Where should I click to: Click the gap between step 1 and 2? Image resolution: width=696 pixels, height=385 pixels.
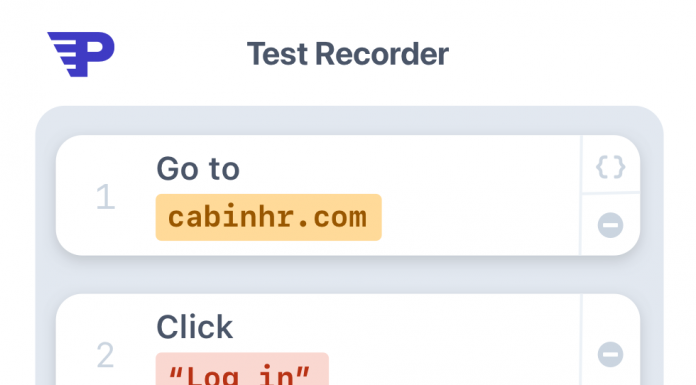(348, 274)
